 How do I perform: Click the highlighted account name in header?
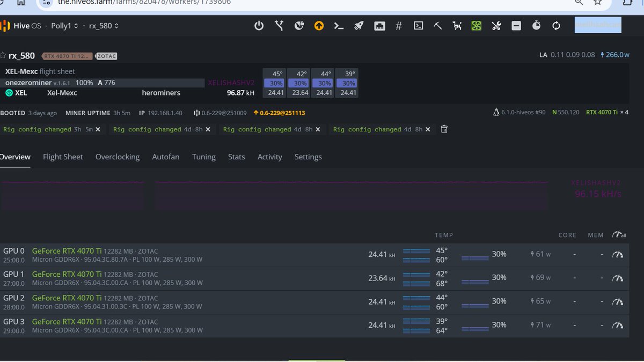598,25
